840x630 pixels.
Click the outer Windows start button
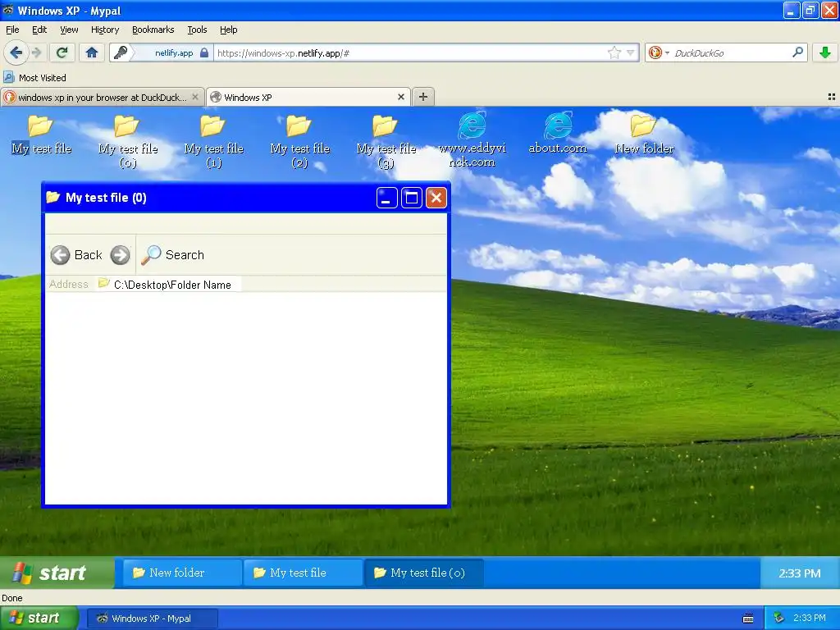pos(39,618)
